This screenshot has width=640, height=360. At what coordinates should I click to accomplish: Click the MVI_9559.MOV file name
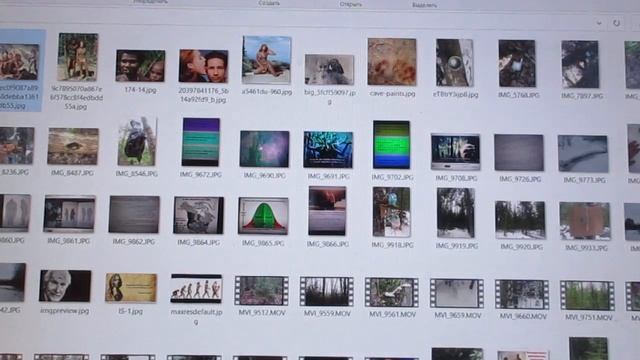coord(327,314)
